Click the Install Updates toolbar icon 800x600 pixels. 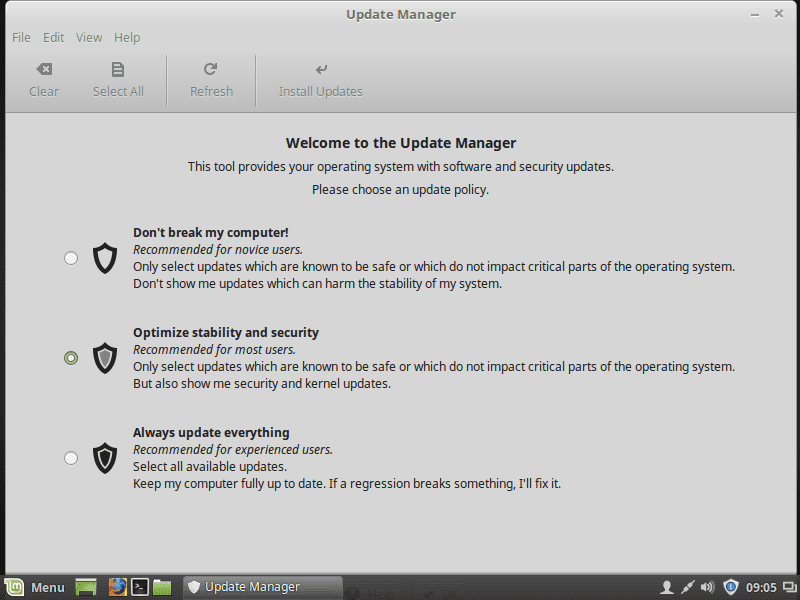click(321, 69)
